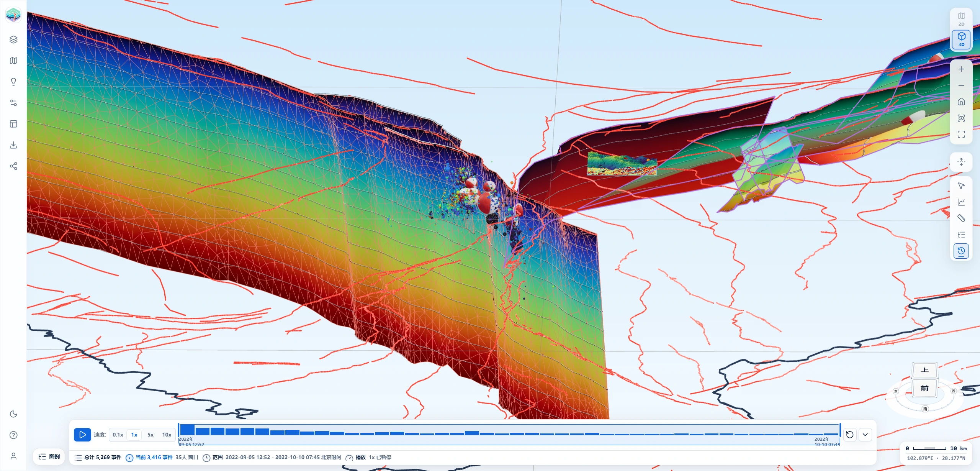Open the user account icon
This screenshot has width=980, height=471.
(x=13, y=456)
